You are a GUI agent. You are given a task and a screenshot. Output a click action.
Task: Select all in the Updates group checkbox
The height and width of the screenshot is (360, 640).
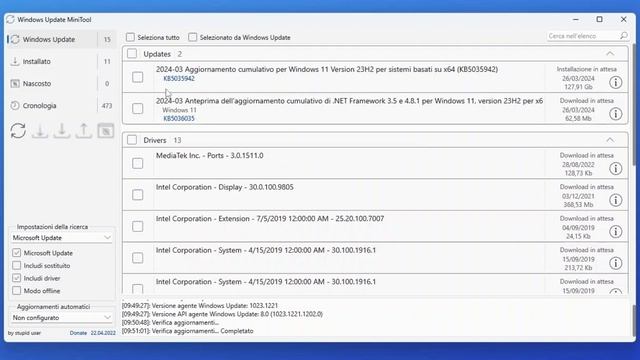[x=132, y=53]
